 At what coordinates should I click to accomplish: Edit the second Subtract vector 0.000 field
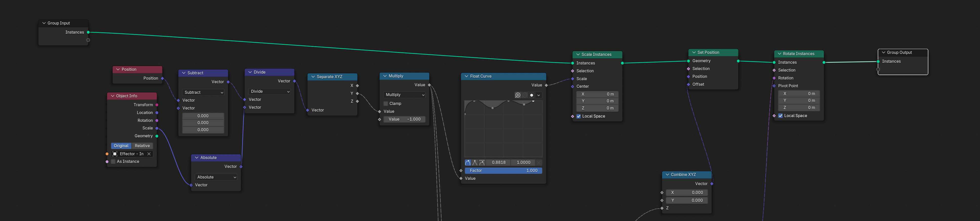click(203, 123)
